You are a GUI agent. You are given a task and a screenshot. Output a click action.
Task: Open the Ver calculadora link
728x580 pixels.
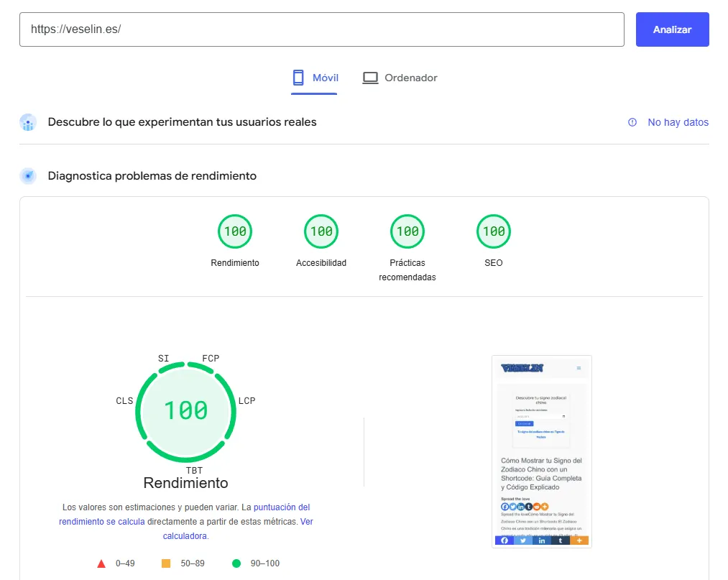306,522
